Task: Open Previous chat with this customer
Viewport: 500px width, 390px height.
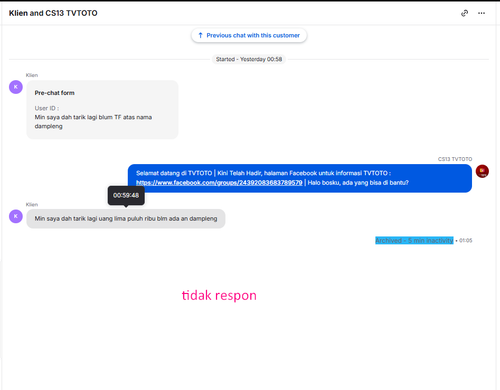Action: (x=249, y=35)
